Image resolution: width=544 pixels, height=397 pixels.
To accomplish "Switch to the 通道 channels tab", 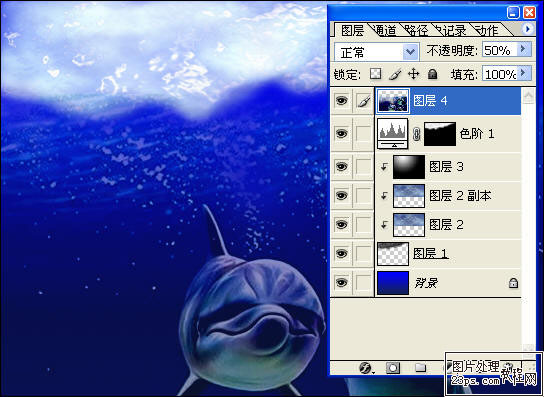I will point(385,31).
